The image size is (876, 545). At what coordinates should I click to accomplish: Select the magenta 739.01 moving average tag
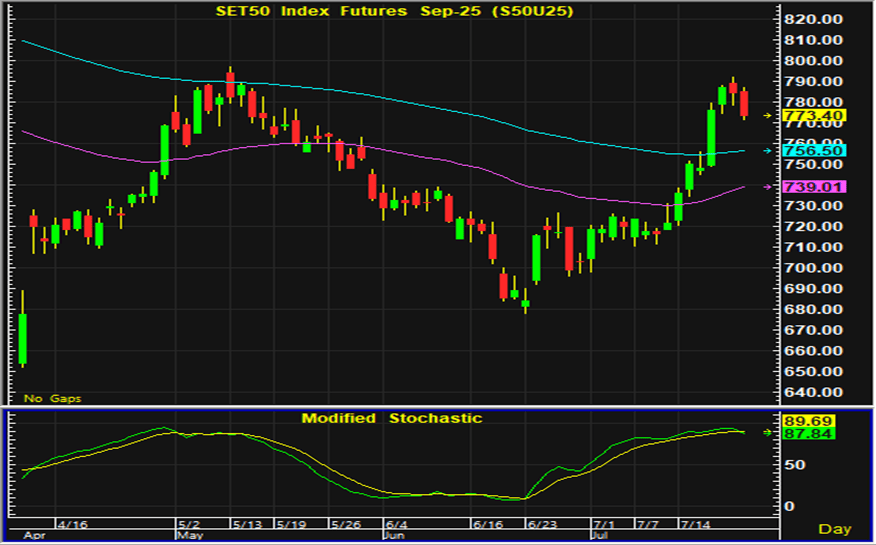816,187
